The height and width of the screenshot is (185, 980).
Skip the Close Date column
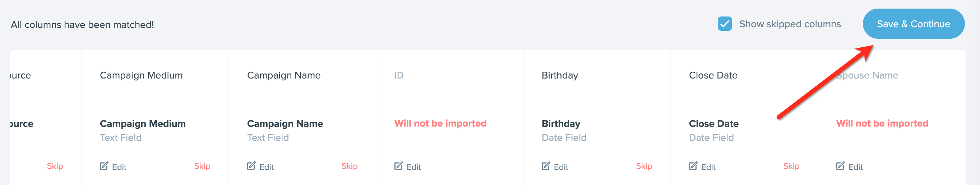point(791,166)
